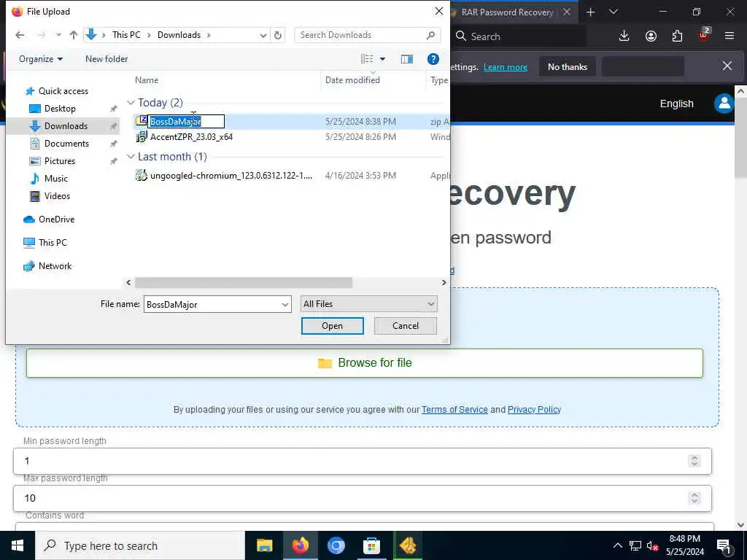Image resolution: width=747 pixels, height=560 pixels.
Task: Open Firefox hamburger menu
Action: click(729, 36)
